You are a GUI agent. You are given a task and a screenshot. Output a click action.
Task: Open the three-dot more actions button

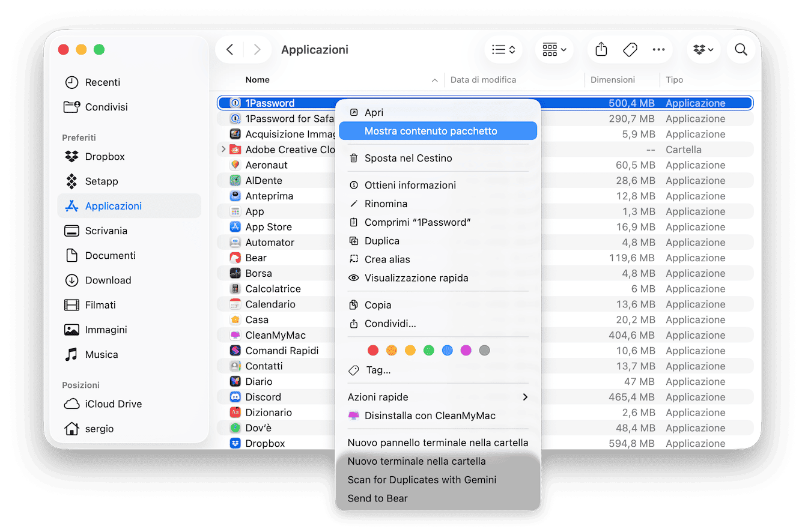(x=658, y=50)
